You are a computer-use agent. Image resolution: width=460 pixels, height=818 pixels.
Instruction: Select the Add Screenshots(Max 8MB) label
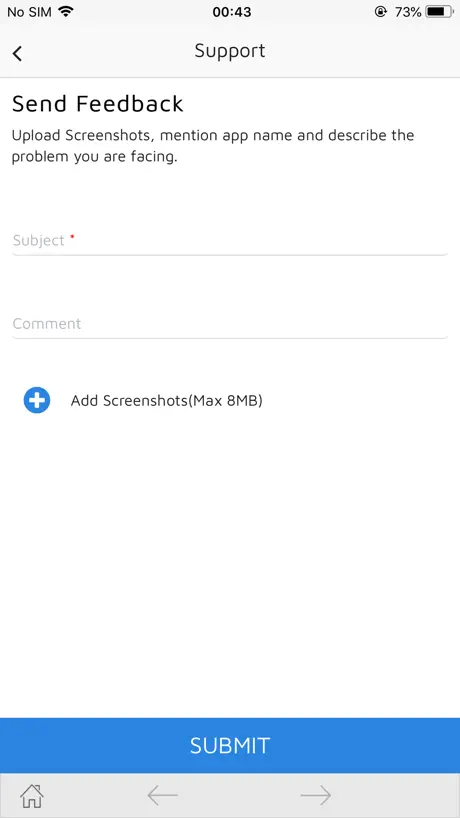coord(166,401)
